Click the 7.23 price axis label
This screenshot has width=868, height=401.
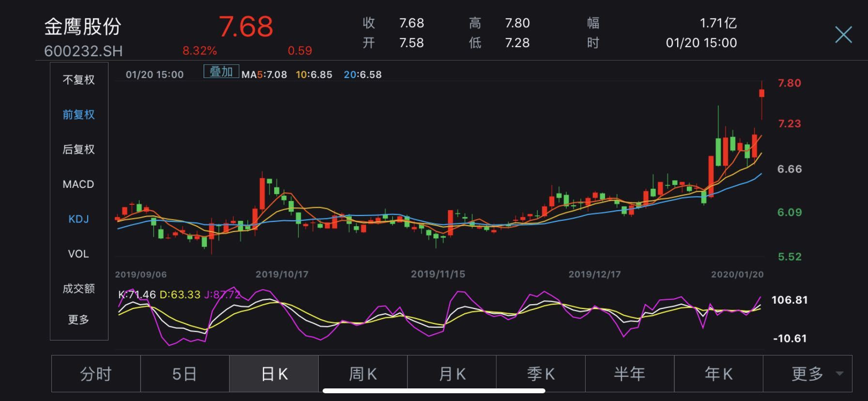790,124
